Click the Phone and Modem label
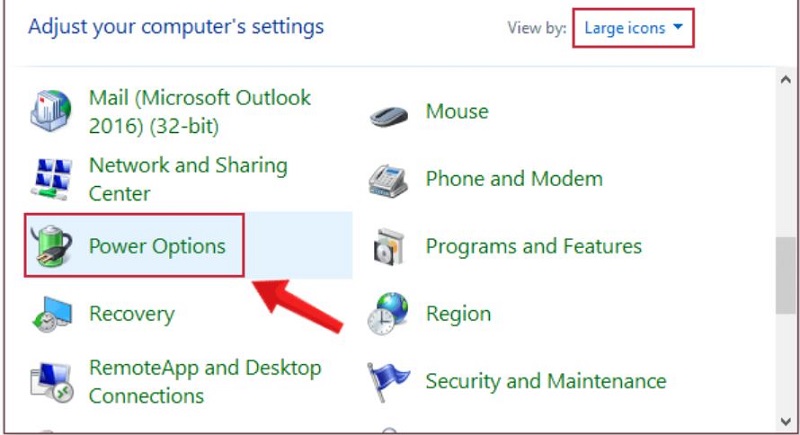Screen dimensions: 800x435 pos(514,179)
